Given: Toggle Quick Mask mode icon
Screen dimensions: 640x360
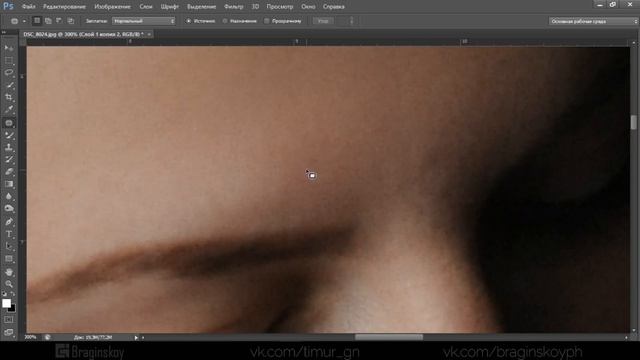Looking at the screenshot, I should (9, 320).
